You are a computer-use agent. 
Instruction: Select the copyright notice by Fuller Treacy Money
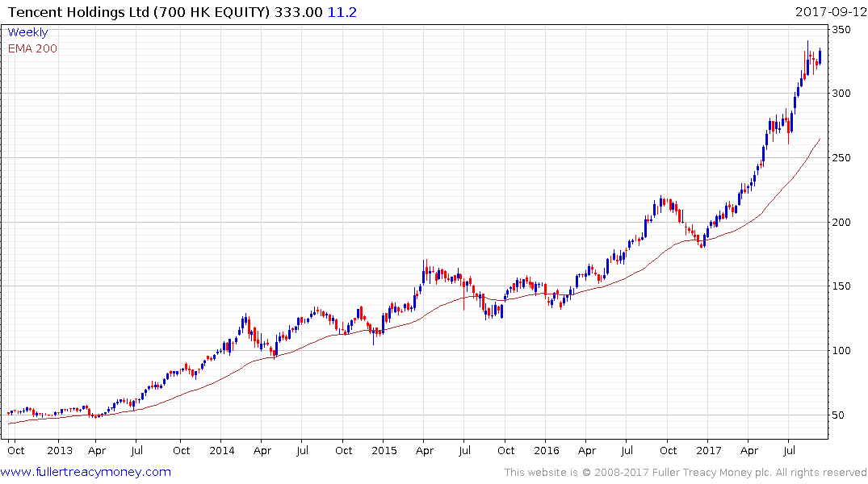pyautogui.click(x=686, y=473)
